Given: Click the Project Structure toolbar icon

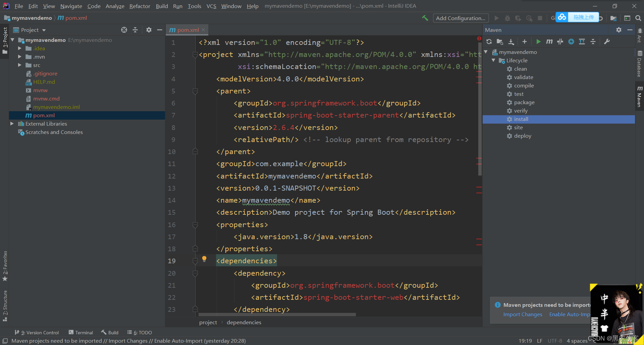Looking at the screenshot, I should (x=613, y=18).
